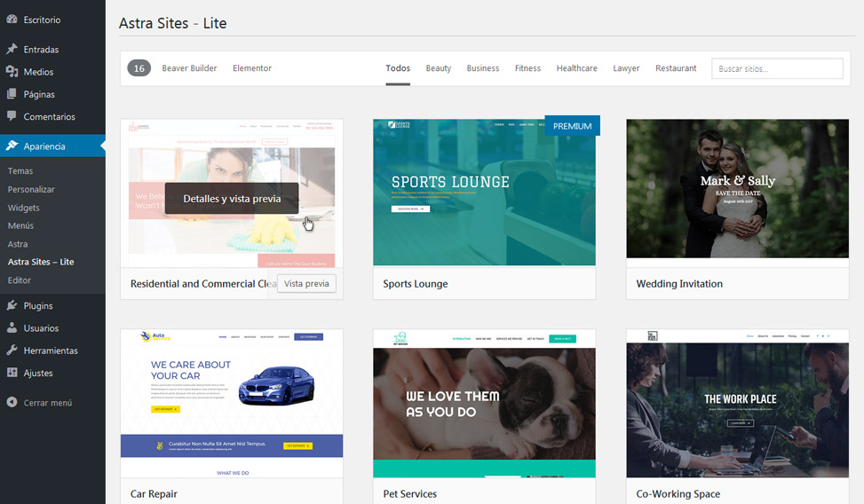Click the Buscar sitios search field
This screenshot has height=504, width=864.
[x=777, y=68]
